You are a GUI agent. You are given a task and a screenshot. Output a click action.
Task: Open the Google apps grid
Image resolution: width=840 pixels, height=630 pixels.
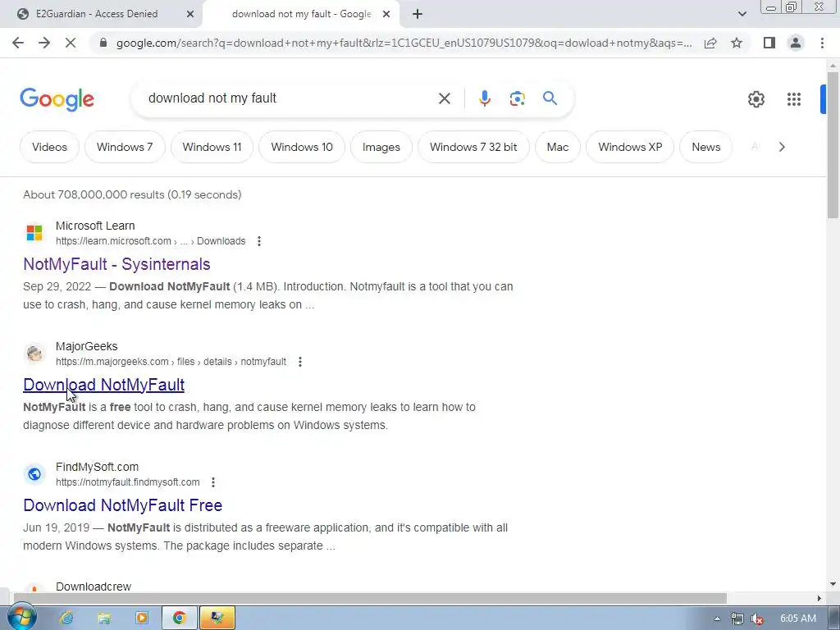(793, 99)
